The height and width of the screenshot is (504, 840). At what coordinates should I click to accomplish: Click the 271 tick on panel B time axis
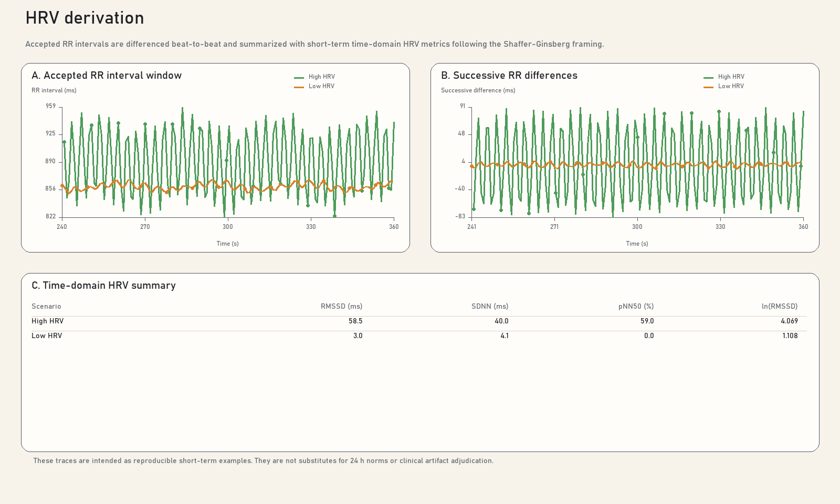tap(554, 227)
